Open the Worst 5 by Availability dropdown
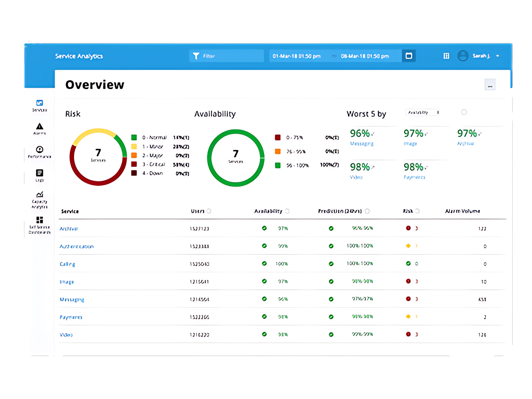Screen dimensions: 532x399 tap(422, 112)
